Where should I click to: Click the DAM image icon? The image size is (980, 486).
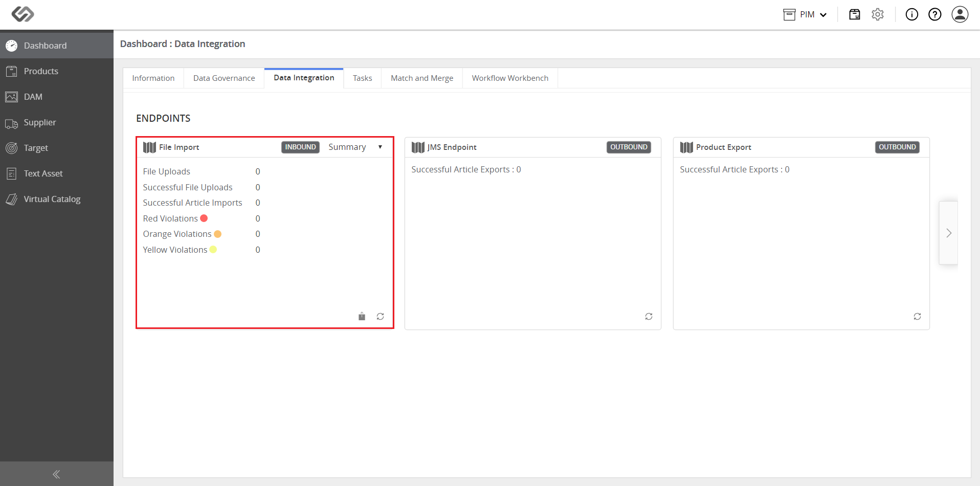coord(12,97)
